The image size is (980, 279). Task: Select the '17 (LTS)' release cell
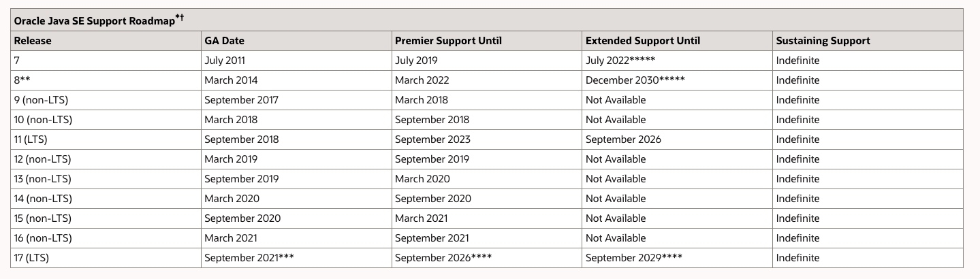pyautogui.click(x=31, y=258)
